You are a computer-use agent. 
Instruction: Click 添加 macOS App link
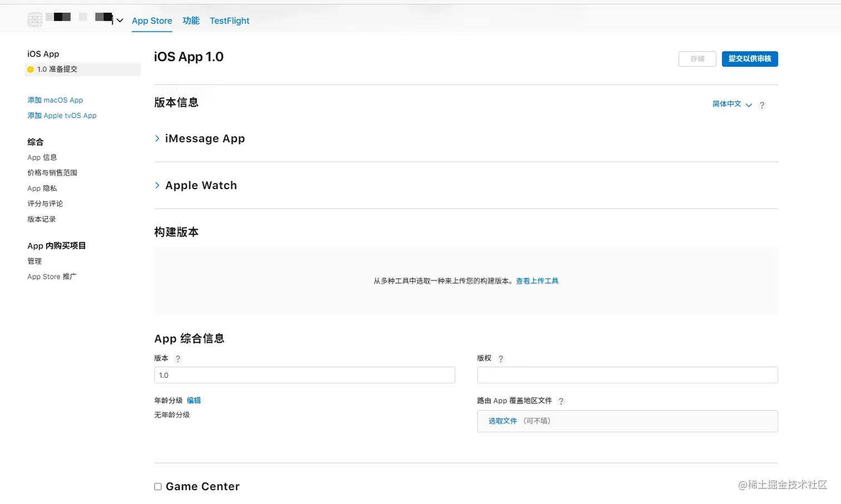pos(55,100)
